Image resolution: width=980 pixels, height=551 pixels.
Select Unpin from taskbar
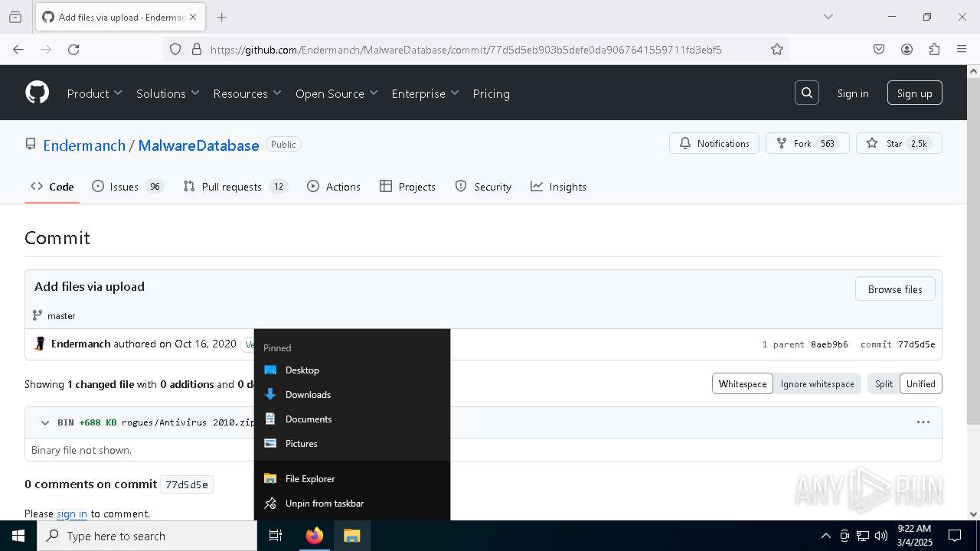click(352, 503)
